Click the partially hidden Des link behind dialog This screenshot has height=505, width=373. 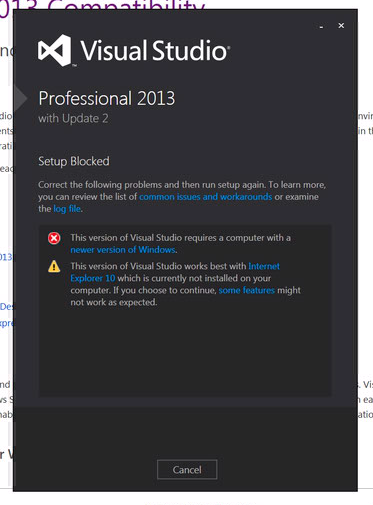[6, 307]
